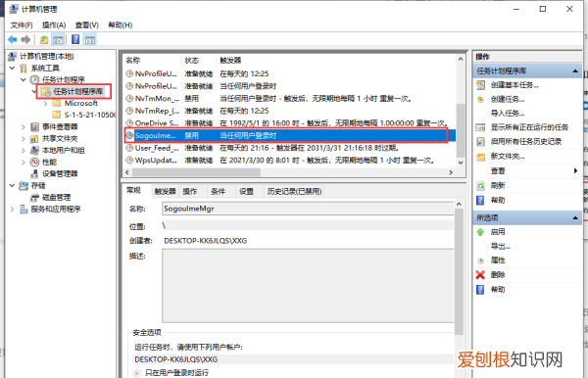The height and width of the screenshot is (378, 588).
Task: Open the Microsoft folder in tree
Action: coord(81,103)
